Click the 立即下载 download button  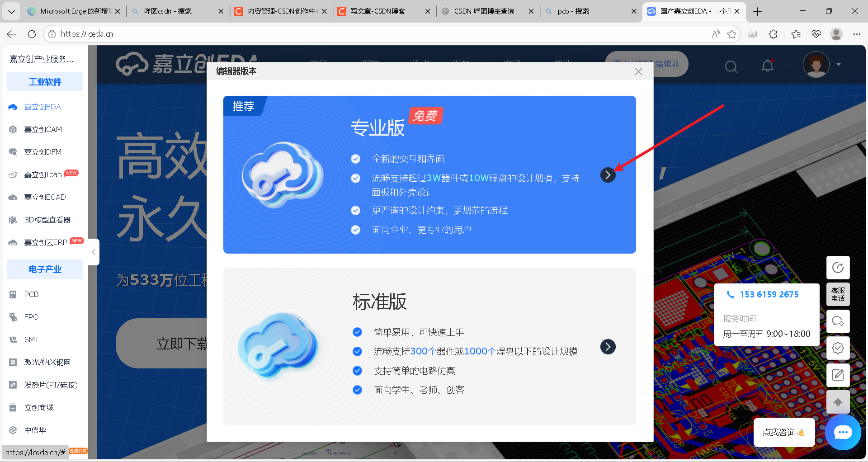pos(181,344)
